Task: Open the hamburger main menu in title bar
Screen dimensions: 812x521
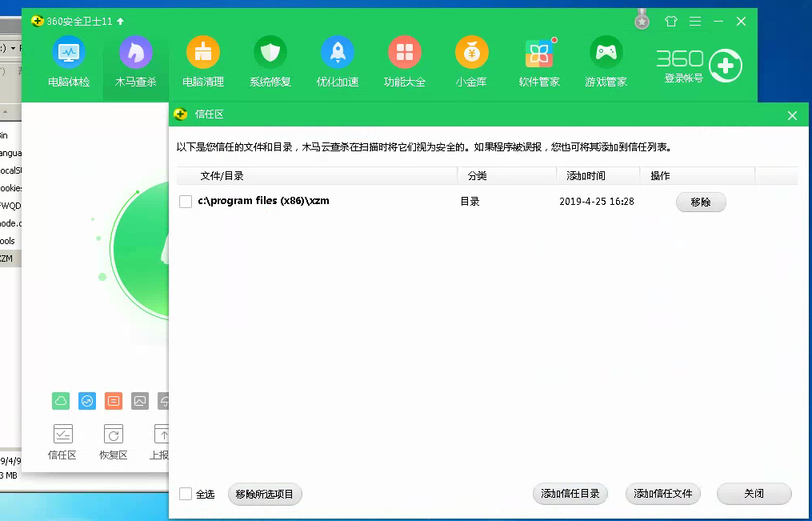Action: click(695, 22)
